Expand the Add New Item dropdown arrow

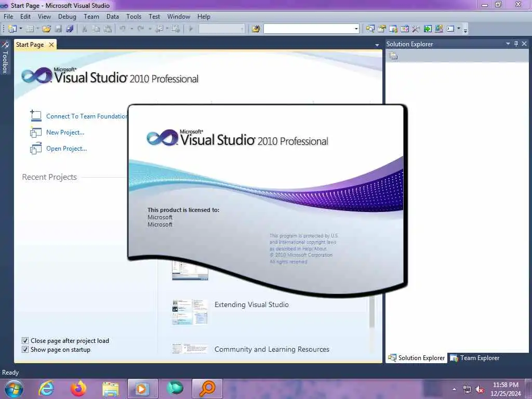point(37,29)
